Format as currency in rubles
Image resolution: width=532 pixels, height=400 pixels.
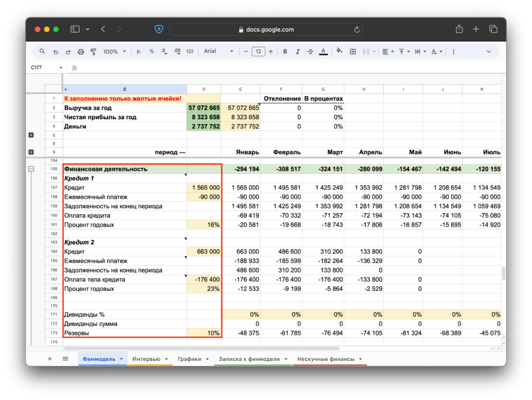coord(139,51)
